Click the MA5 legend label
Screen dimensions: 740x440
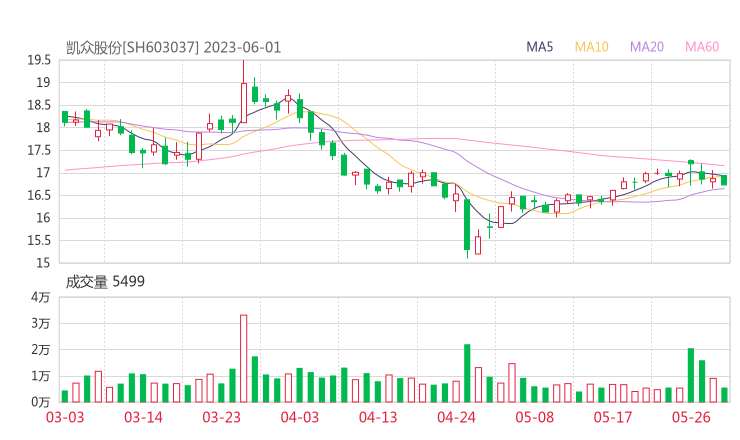point(539,47)
